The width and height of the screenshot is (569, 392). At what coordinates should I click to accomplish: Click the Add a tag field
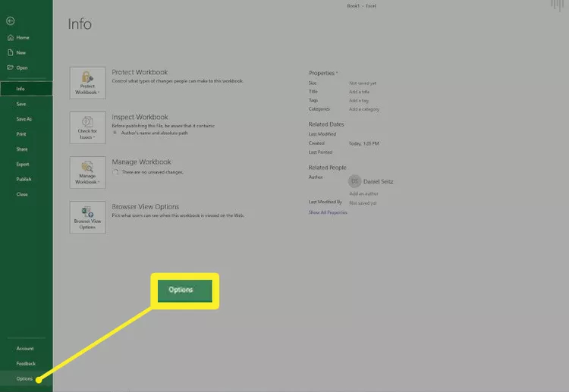(359, 100)
